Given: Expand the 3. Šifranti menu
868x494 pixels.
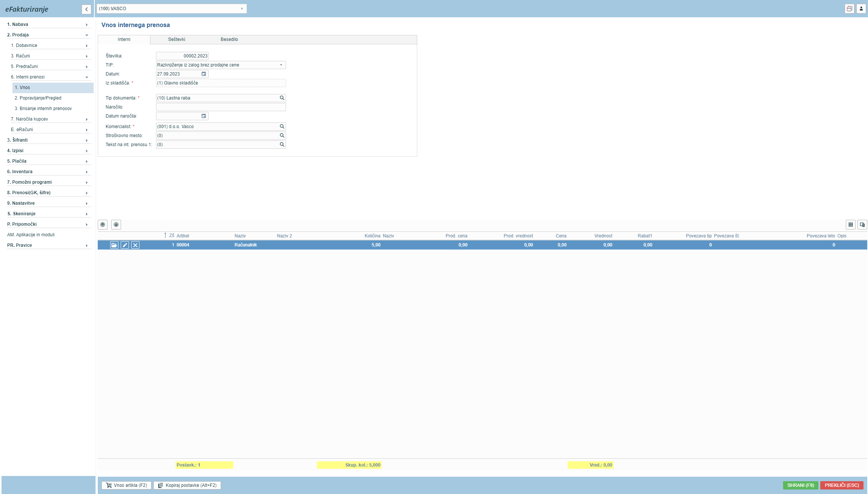Looking at the screenshot, I should [x=49, y=140].
